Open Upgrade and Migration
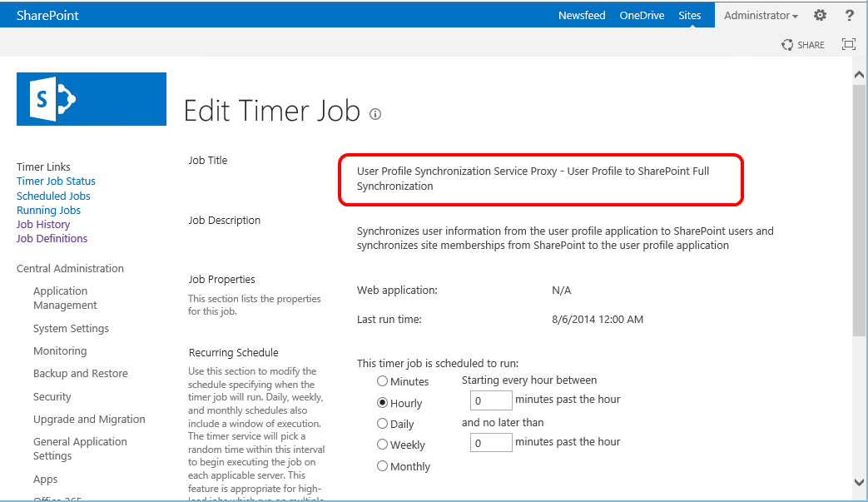The image size is (868, 502). point(89,419)
